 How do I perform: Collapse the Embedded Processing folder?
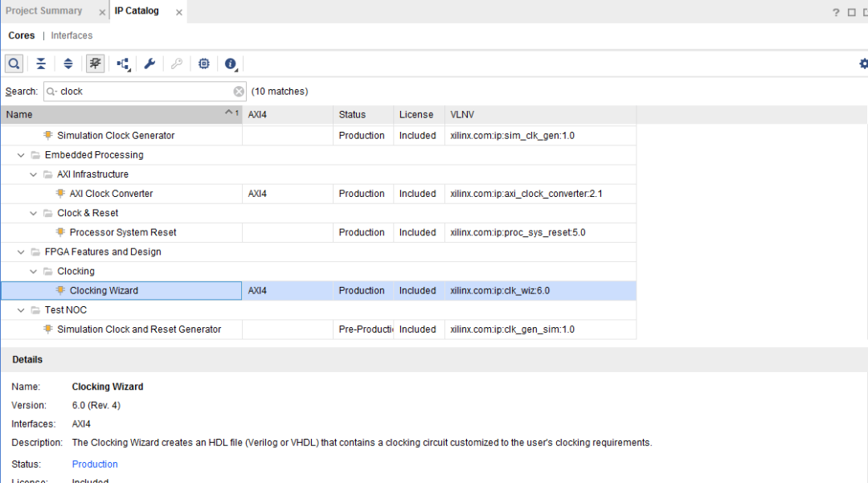pyautogui.click(x=21, y=155)
